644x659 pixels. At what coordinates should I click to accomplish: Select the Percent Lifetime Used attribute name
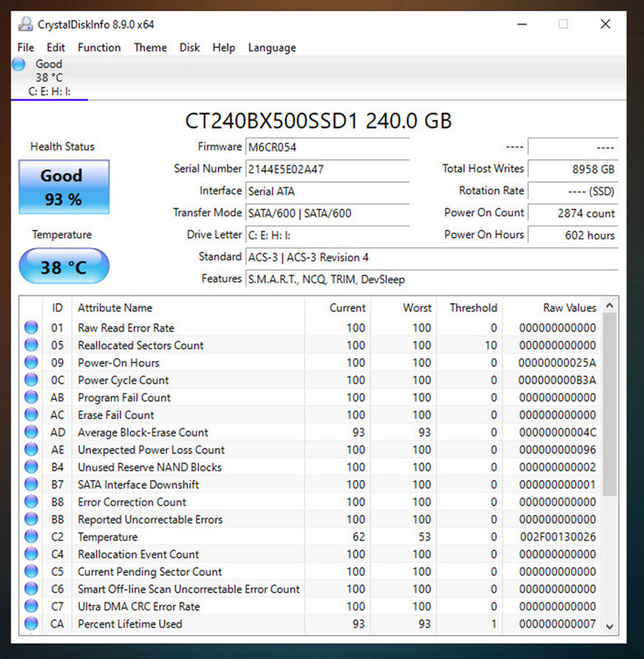130,624
